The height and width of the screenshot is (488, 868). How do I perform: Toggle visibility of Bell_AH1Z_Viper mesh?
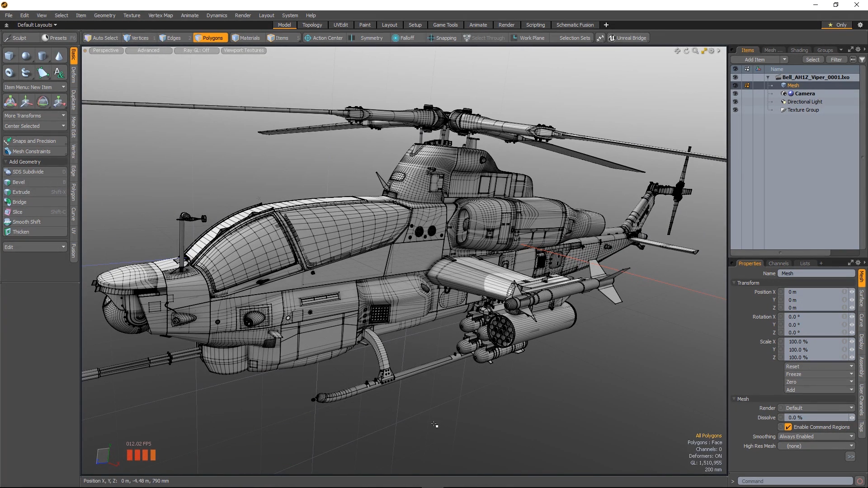735,85
